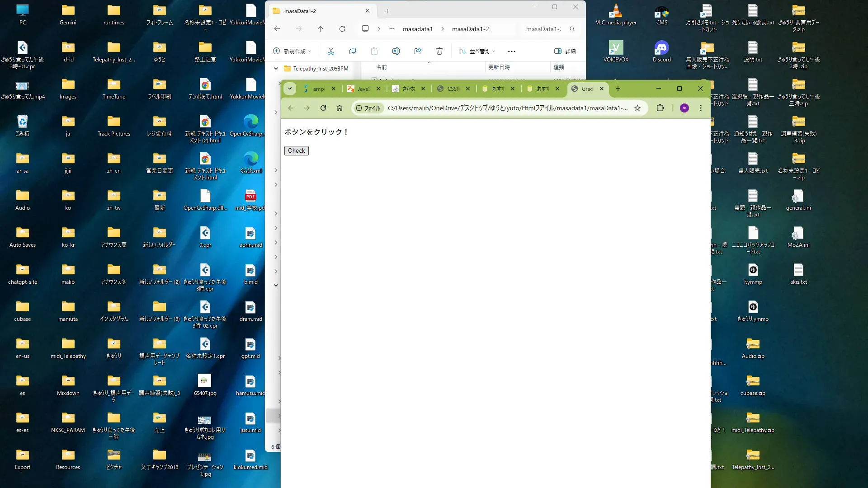Click the Chrome address bar URL
This screenshot has width=868, height=488.
click(x=506, y=108)
